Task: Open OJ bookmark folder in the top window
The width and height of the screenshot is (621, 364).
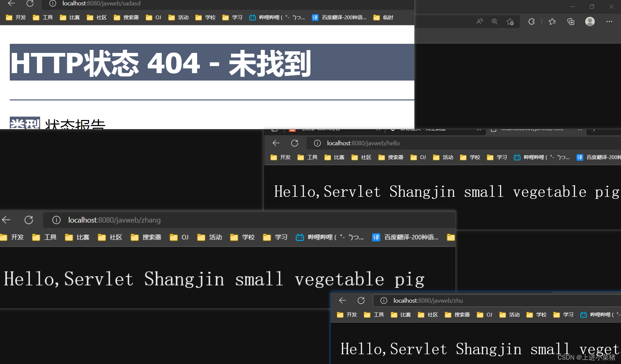Action: [153, 18]
